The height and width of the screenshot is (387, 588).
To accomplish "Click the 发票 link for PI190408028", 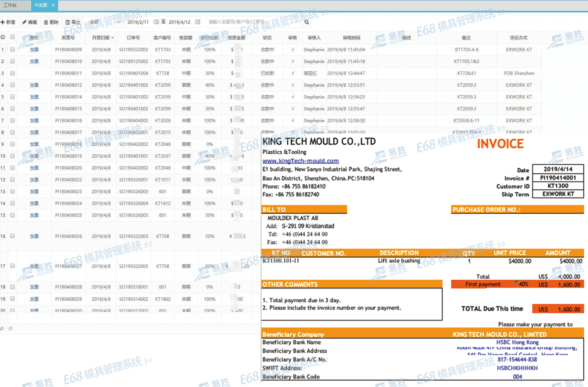I will 34,287.
